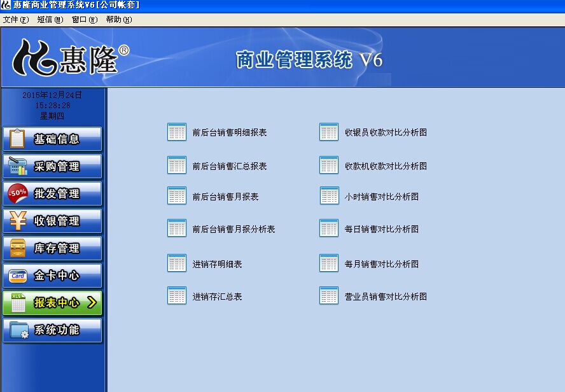Screen dimensions: 565x392
Task: Open the 窗口(W) menu
Action: (85, 20)
